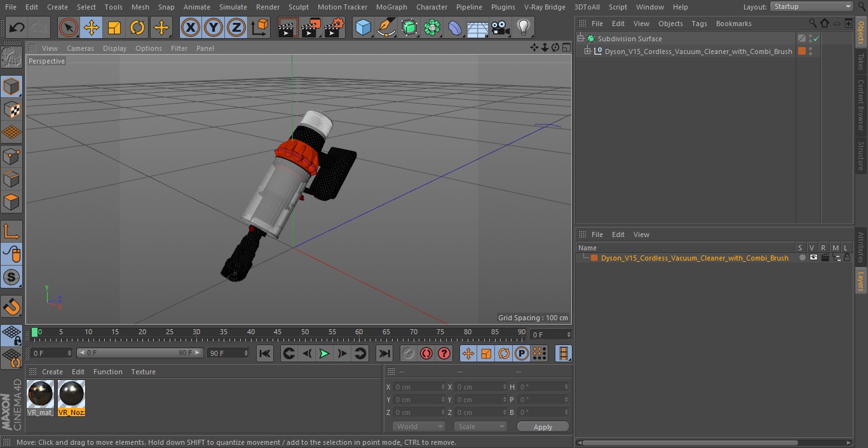The width and height of the screenshot is (868, 448).
Task: Click the Play Forward button
Action: (324, 353)
